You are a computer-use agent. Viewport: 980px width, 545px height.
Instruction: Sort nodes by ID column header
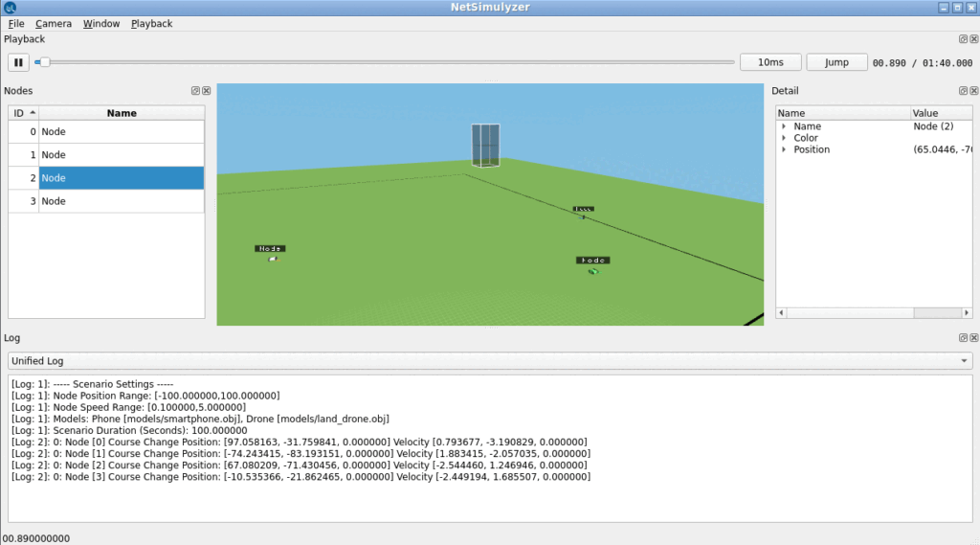[24, 113]
